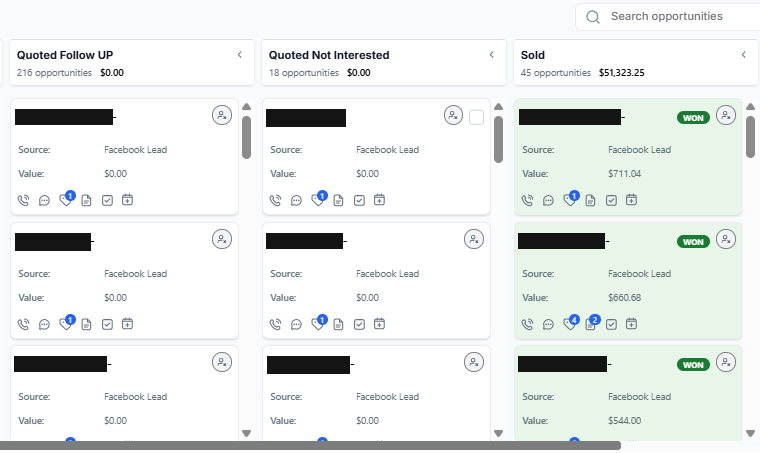Click owner avatar on third Quoted Follow UP card

[222, 362]
